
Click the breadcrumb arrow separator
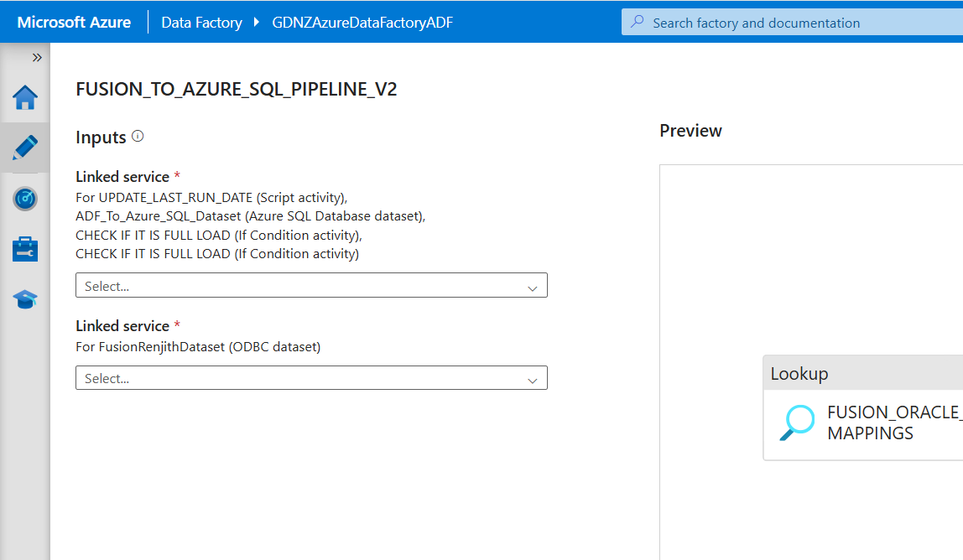[257, 22]
